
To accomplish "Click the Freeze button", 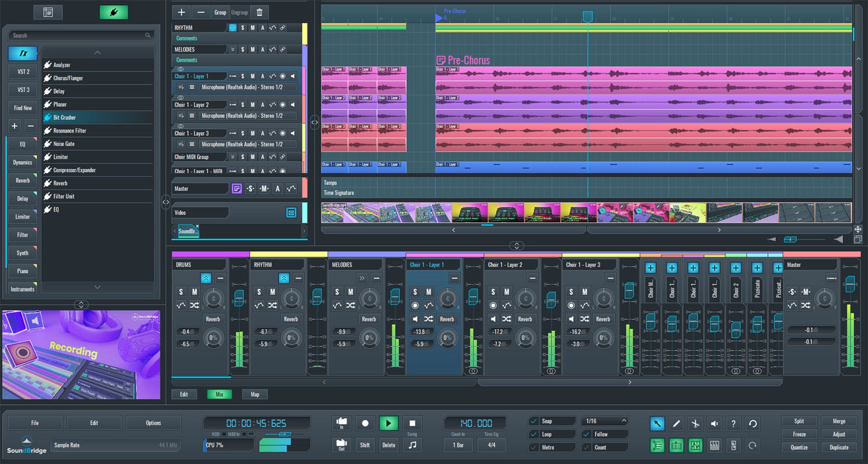I will point(799,434).
